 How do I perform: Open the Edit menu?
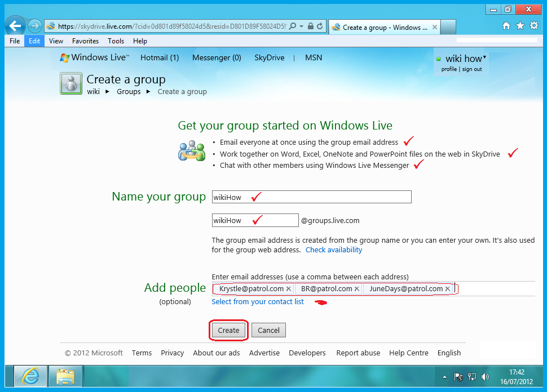(34, 41)
